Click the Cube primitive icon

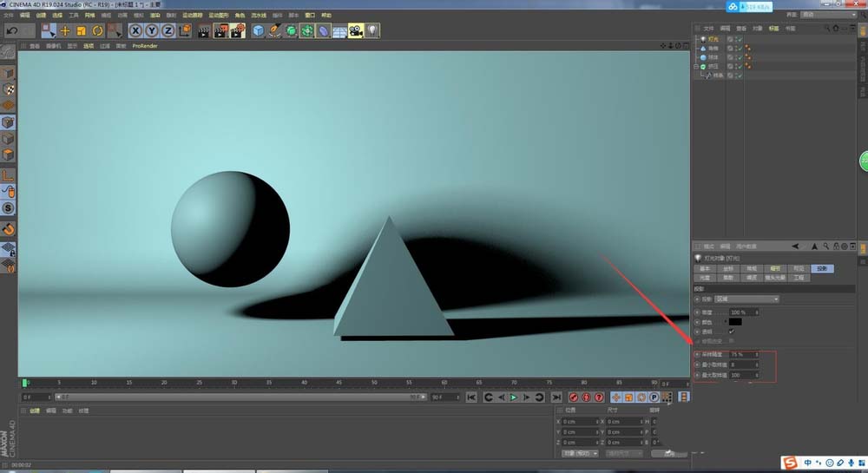coord(258,31)
